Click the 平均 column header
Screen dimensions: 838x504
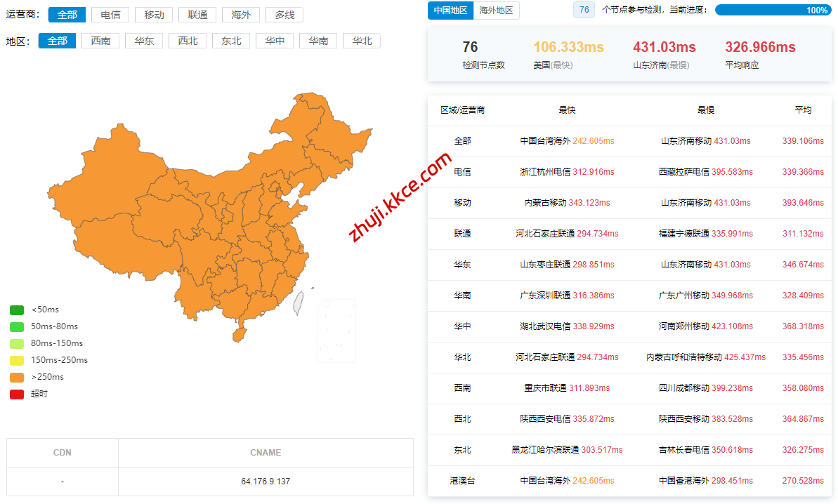click(x=803, y=110)
